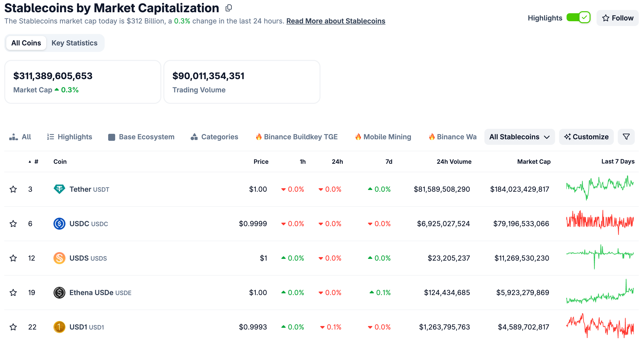Click the USD1 gold coin logo
This screenshot has height=343, width=644.
pyautogui.click(x=59, y=327)
